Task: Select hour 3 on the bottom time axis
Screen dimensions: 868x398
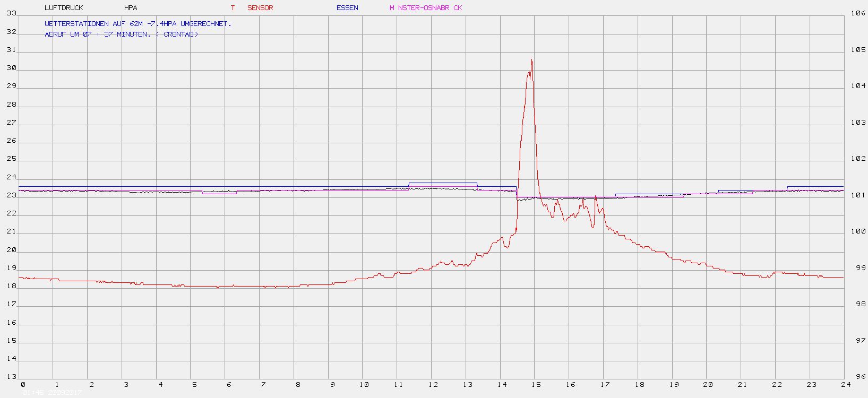Action: coord(126,384)
